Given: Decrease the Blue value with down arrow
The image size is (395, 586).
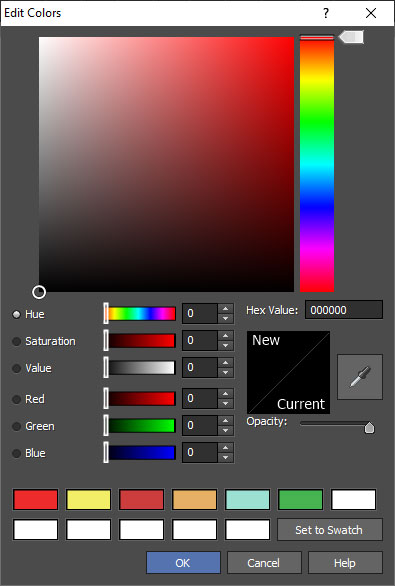Looking at the screenshot, I should point(225,457).
